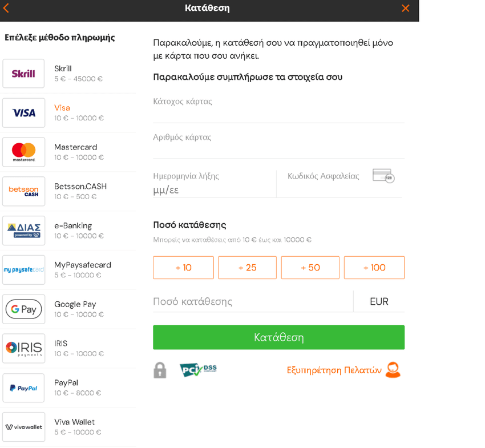
Task: Pick the Betsson CASH logo
Action: point(23,192)
